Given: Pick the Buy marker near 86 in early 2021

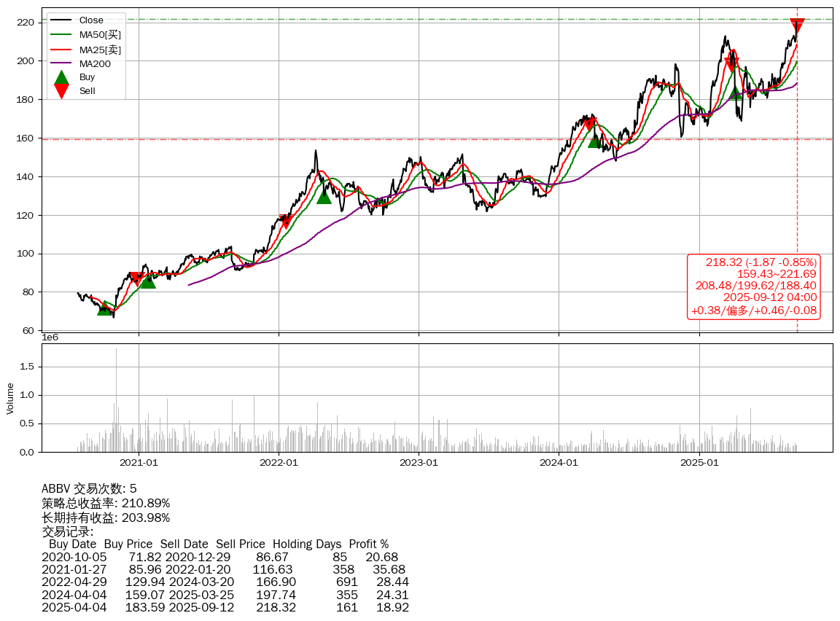Looking at the screenshot, I should [x=148, y=281].
